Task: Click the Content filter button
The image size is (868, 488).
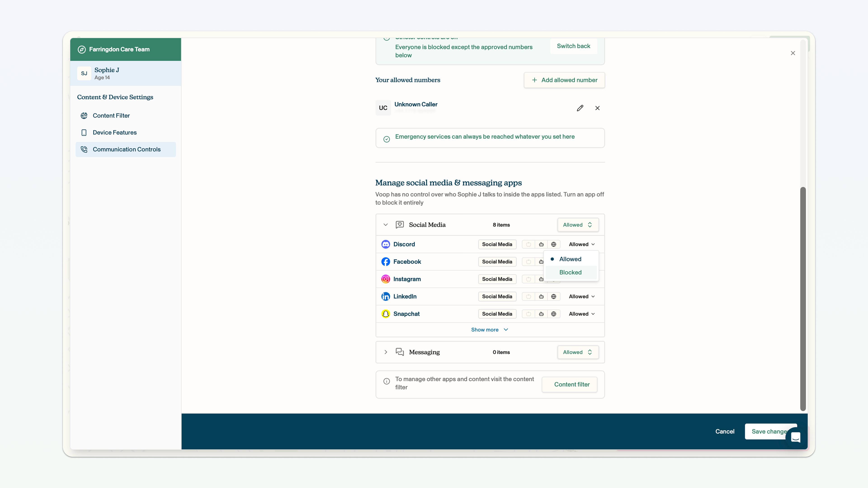Action: point(570,385)
